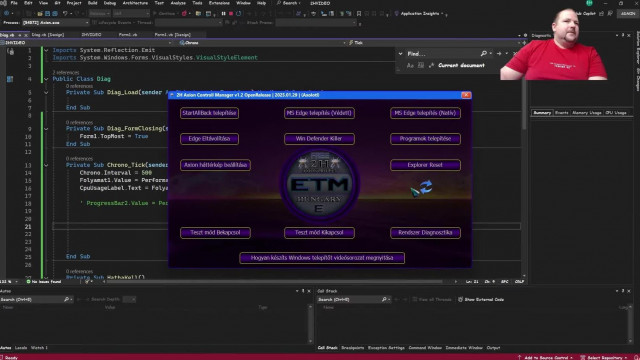Open the Debug menu
Image resolution: width=640 pixels, height=360 pixels.
(109, 3)
